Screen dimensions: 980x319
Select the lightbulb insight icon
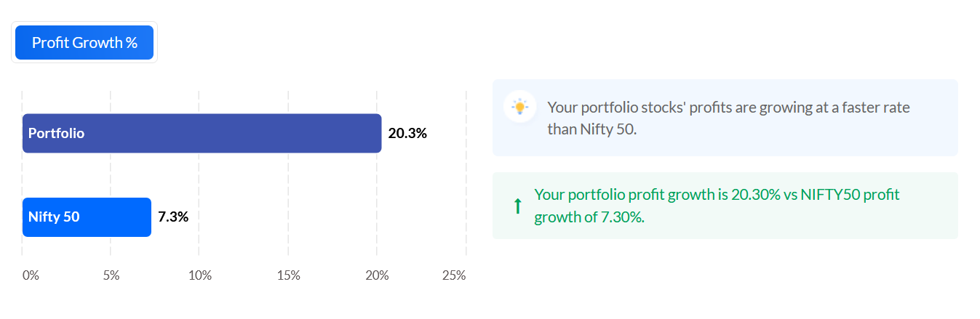[x=519, y=107]
